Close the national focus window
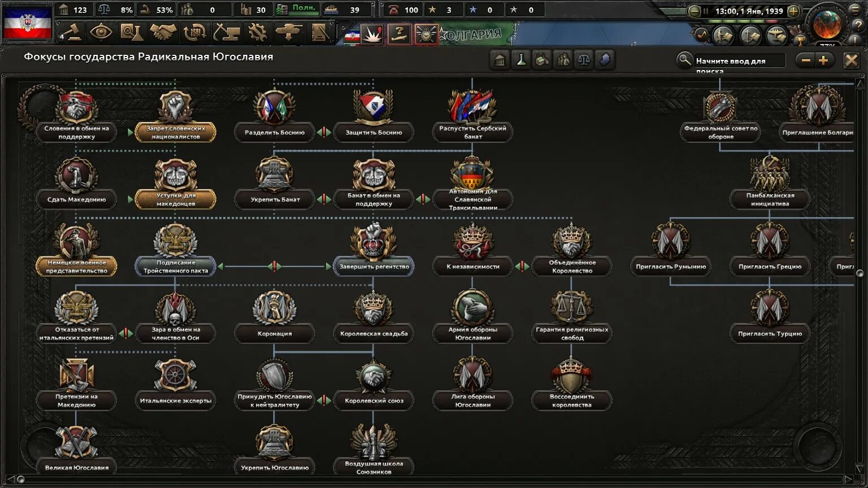This screenshot has height=488, width=868. pyautogui.click(x=851, y=60)
